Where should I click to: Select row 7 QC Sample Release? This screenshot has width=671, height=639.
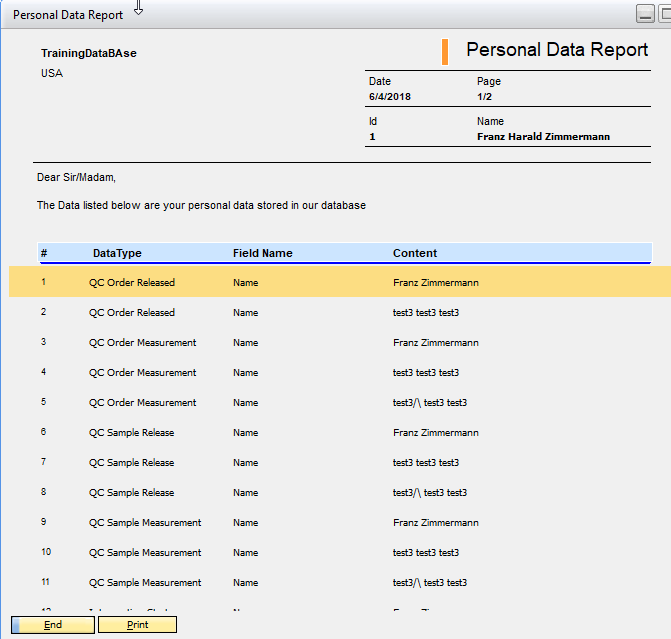(x=131, y=463)
